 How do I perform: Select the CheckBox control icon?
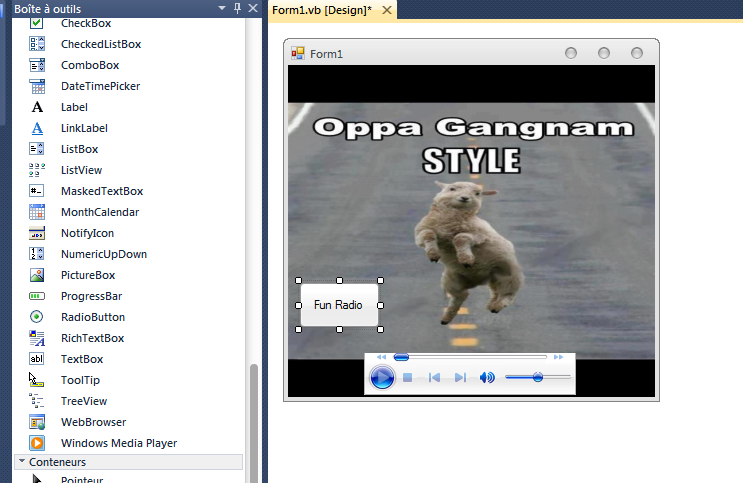tap(36, 23)
